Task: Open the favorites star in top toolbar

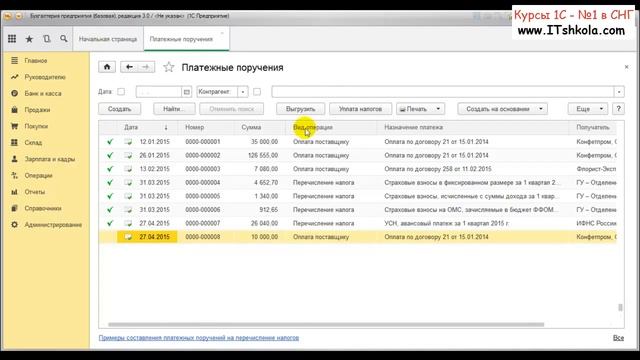Action: tap(29, 39)
